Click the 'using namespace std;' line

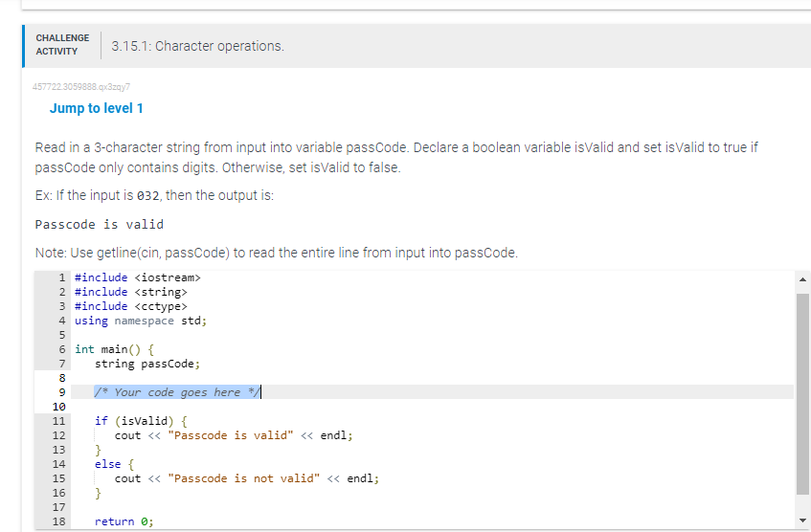click(141, 321)
